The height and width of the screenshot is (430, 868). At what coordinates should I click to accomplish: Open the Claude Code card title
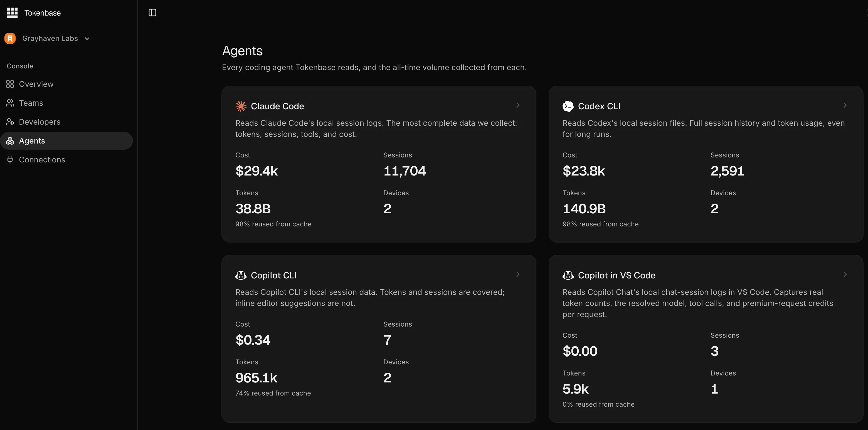coord(277,106)
